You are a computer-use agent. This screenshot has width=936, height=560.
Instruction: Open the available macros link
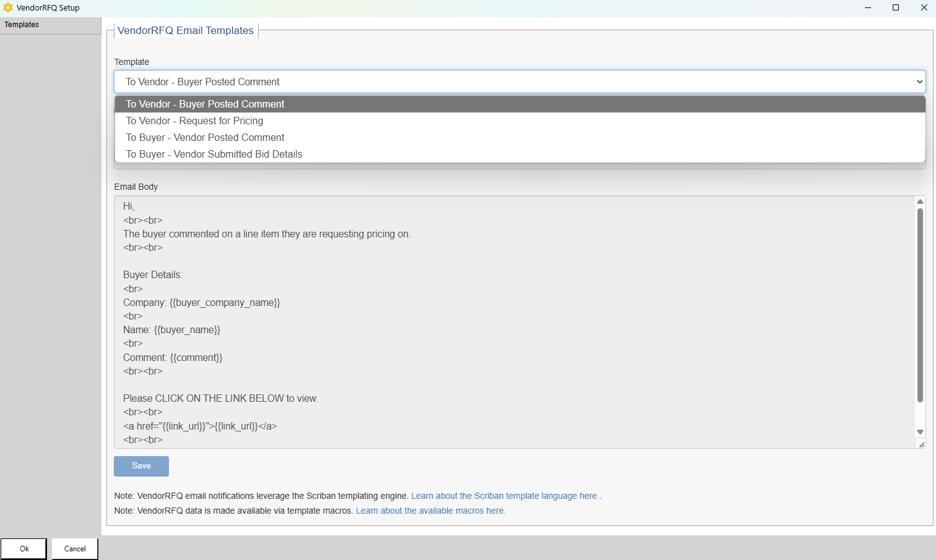tap(431, 511)
